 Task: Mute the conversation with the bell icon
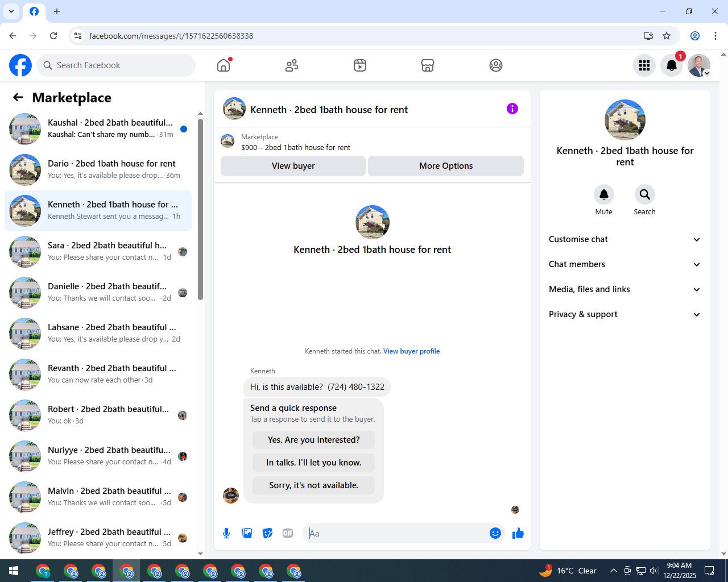(604, 194)
